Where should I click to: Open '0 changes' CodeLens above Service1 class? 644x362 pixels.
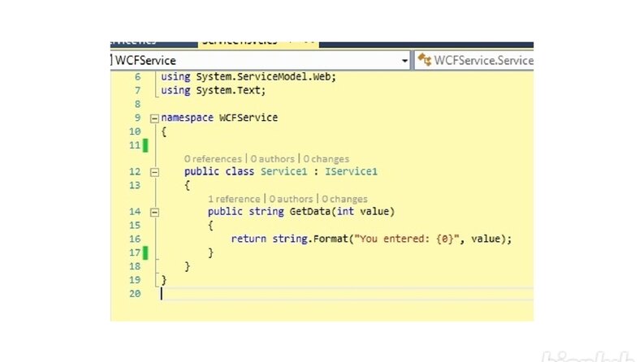pyautogui.click(x=326, y=159)
